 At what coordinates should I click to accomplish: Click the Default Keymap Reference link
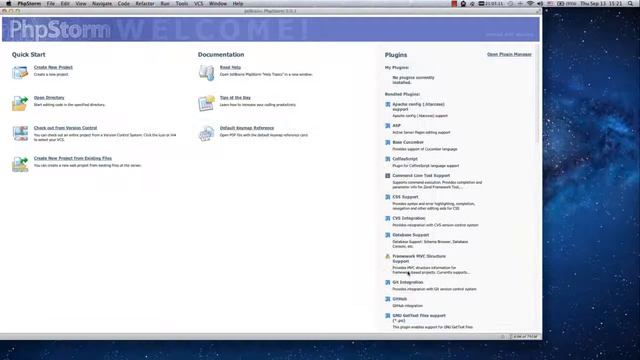[247, 128]
